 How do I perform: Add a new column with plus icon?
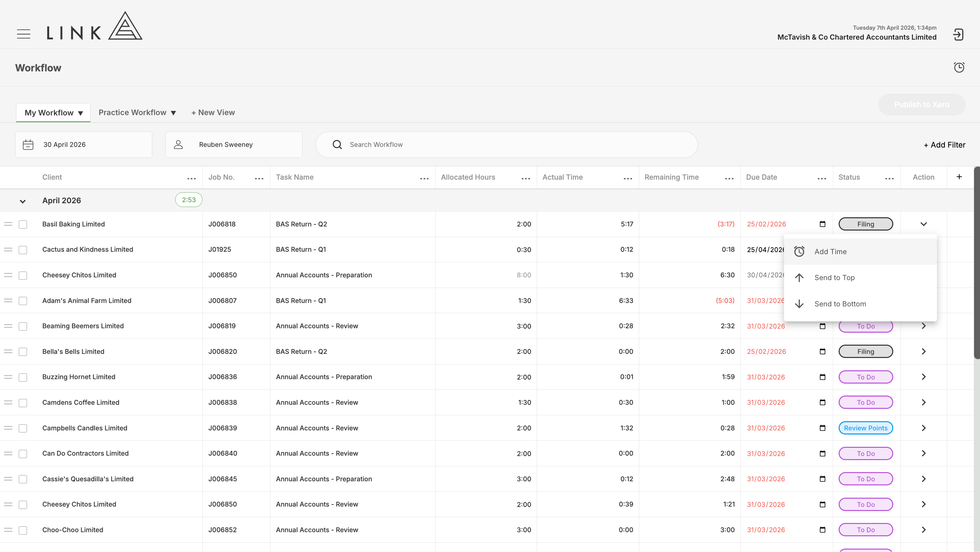click(x=959, y=177)
